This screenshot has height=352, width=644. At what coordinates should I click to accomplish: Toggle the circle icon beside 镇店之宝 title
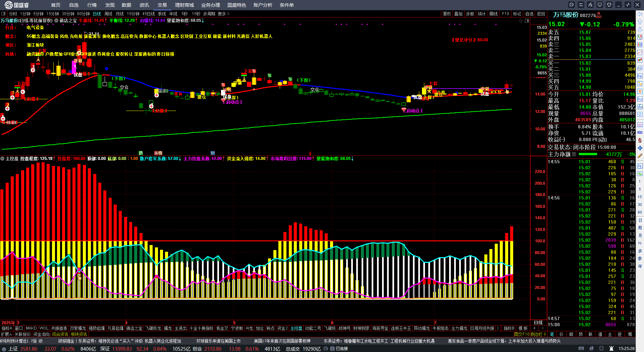[56, 20]
